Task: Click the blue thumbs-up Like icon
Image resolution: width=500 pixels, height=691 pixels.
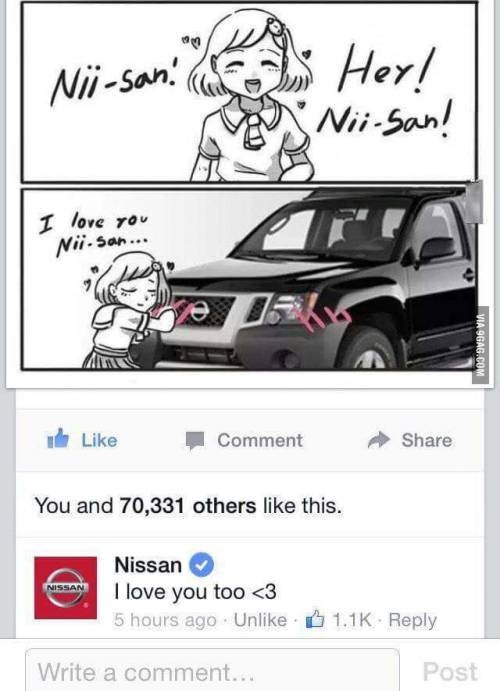Action: click(x=58, y=439)
